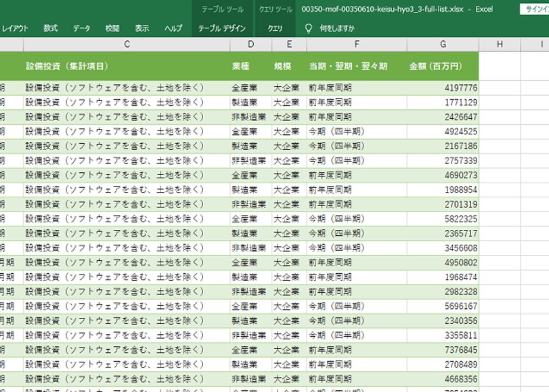Click the 金額(百万円) header cell
This screenshot has height=392, width=549.
pos(443,66)
